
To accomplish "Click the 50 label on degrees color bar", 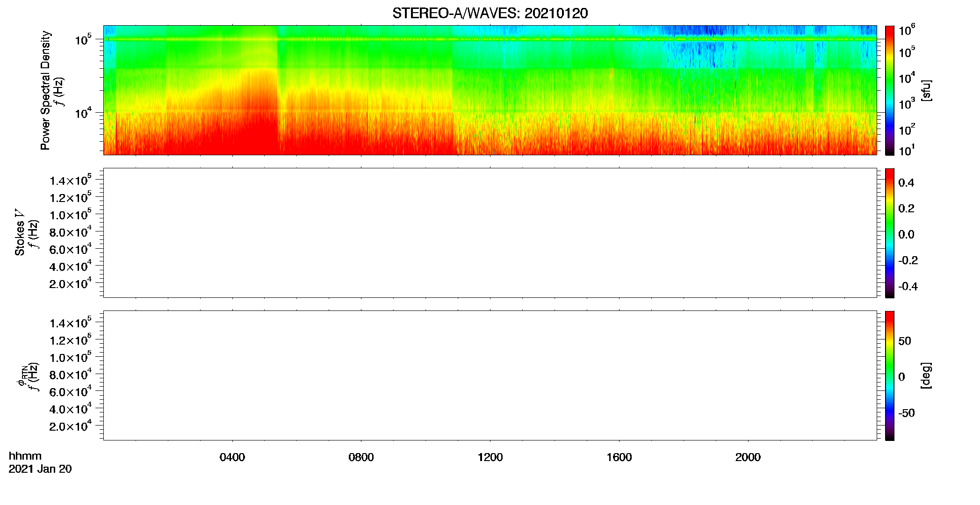I will pyautogui.click(x=905, y=341).
